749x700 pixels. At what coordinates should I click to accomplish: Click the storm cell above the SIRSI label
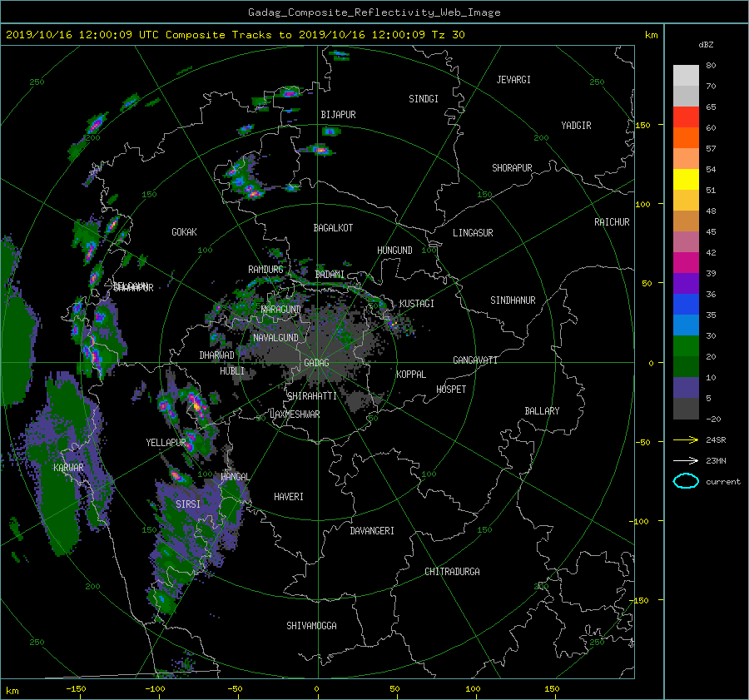coord(177,476)
